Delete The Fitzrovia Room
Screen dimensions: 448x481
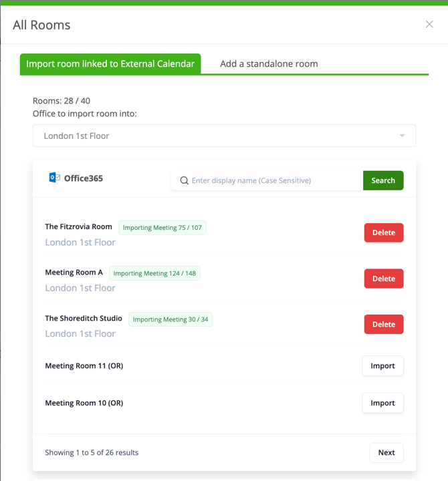[384, 232]
